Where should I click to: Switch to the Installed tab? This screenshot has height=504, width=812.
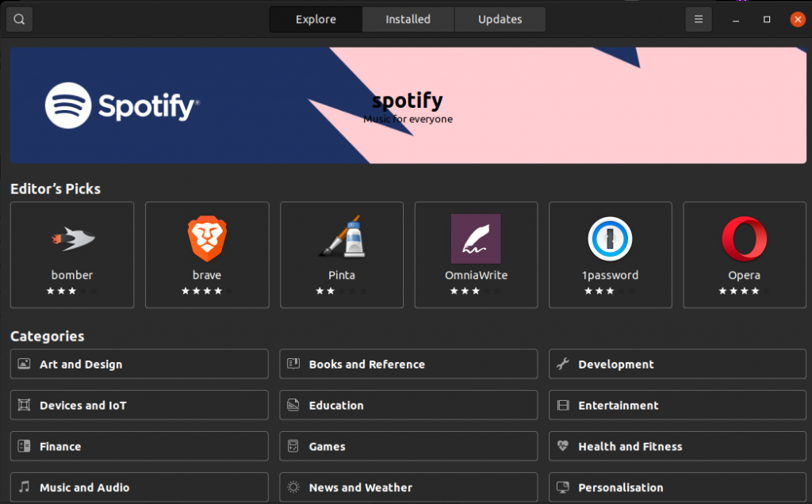tap(408, 18)
